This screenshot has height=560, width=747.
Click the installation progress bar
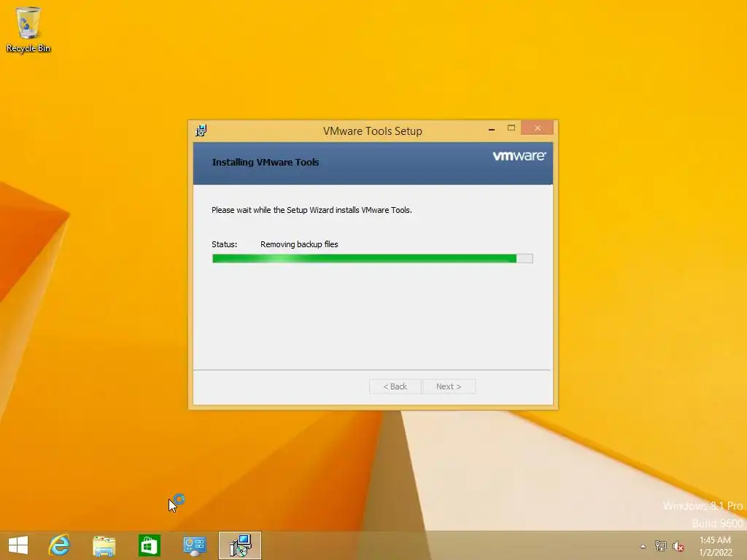pos(373,259)
